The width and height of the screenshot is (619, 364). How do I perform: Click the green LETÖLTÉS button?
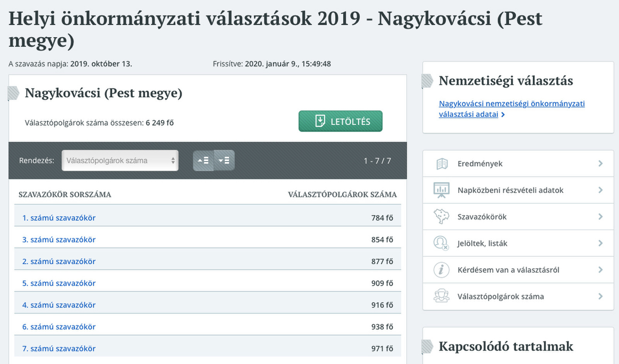pyautogui.click(x=340, y=121)
